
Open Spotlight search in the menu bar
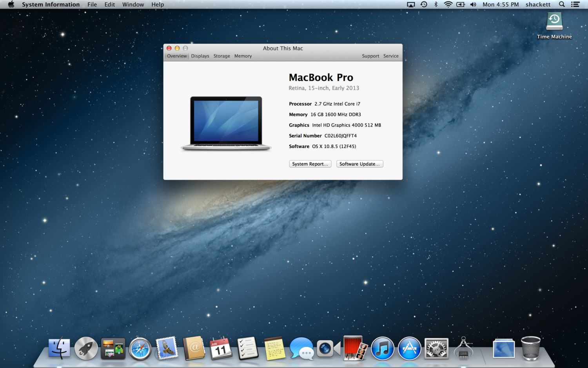[562, 4]
